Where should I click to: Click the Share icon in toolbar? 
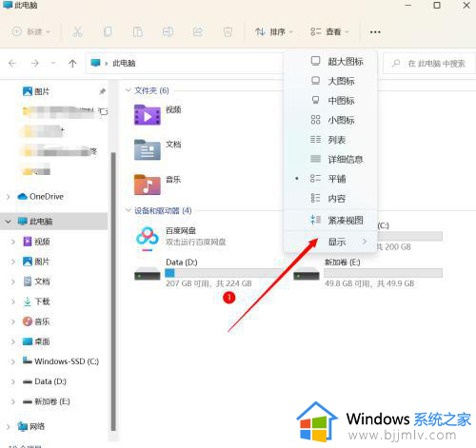[198, 31]
